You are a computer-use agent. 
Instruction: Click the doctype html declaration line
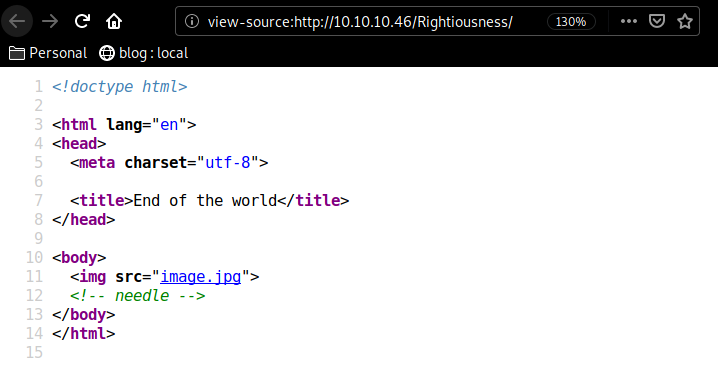tap(120, 87)
